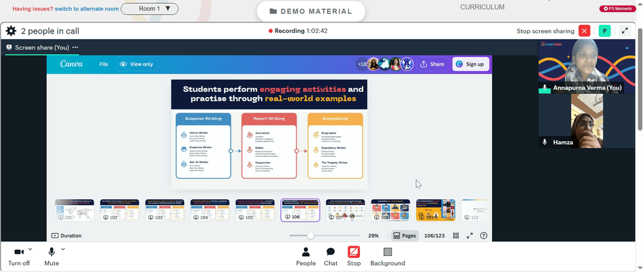Viewport: 644px width, 272px height.
Task: Open the People panel
Action: pos(306,257)
